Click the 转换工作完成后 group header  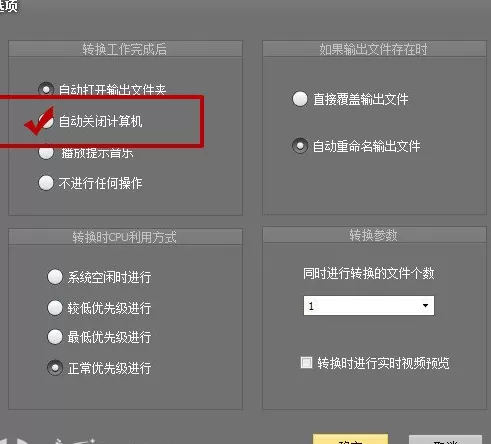pyautogui.click(x=125, y=49)
